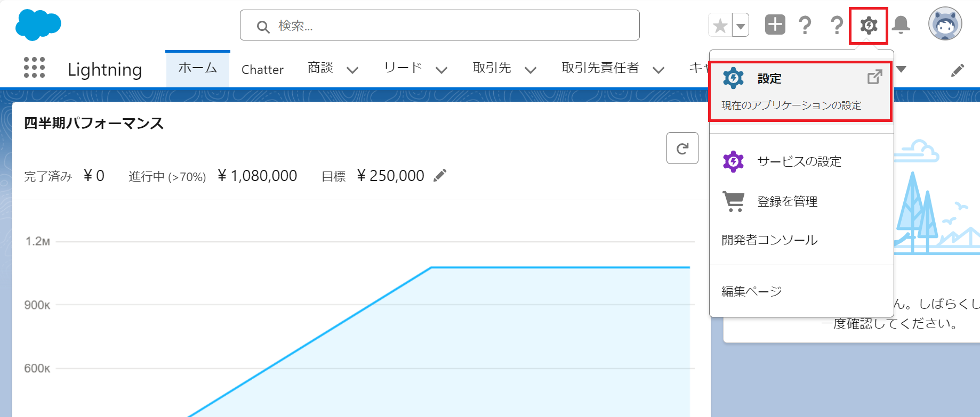Edit the 目標 goal with pencil icon
The width and height of the screenshot is (980, 417).
coord(440,176)
